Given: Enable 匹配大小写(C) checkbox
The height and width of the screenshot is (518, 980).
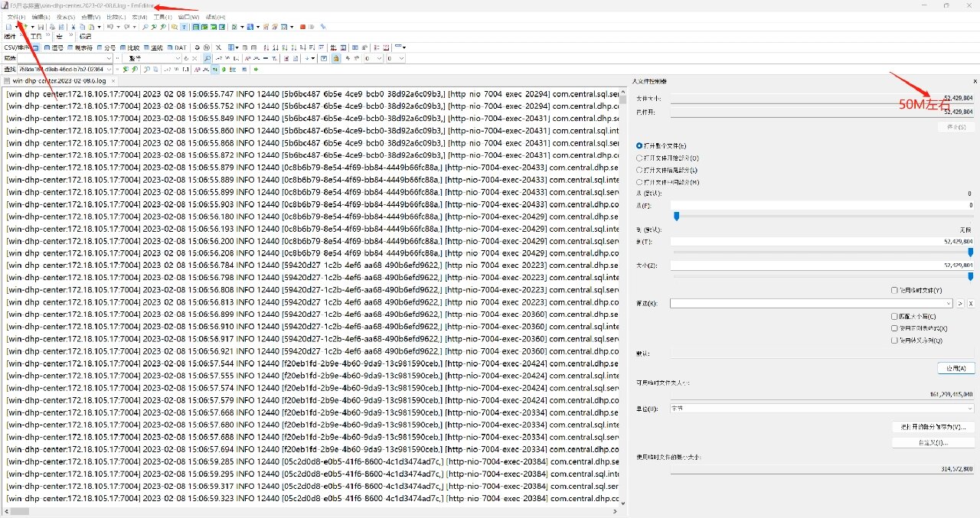Looking at the screenshot, I should click(x=913, y=316).
